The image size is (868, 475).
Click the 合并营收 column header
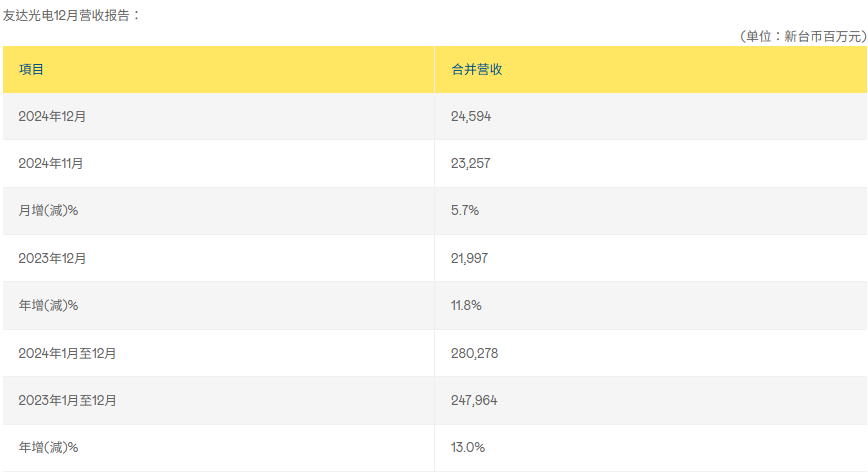pyautogui.click(x=476, y=69)
